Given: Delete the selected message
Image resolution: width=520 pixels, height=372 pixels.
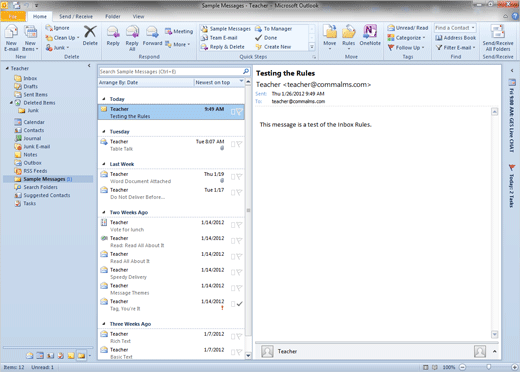Looking at the screenshot, I should (90, 36).
